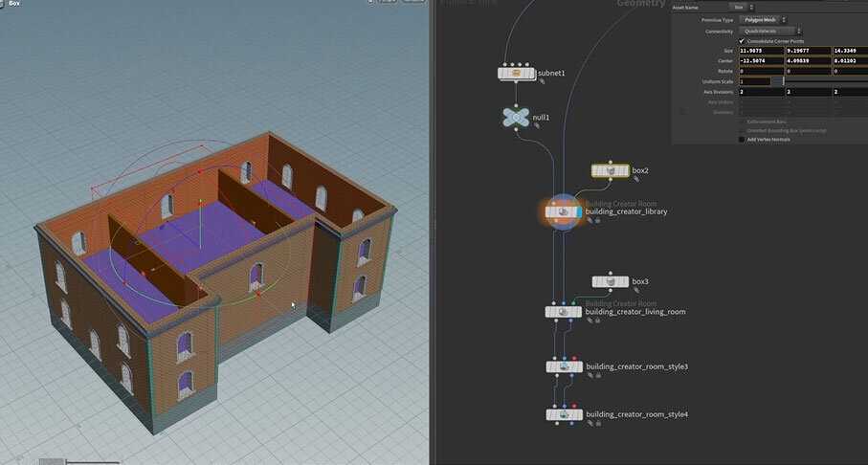Click the box3 node icon
Image resolution: width=868 pixels, height=465 pixels.
click(610, 282)
